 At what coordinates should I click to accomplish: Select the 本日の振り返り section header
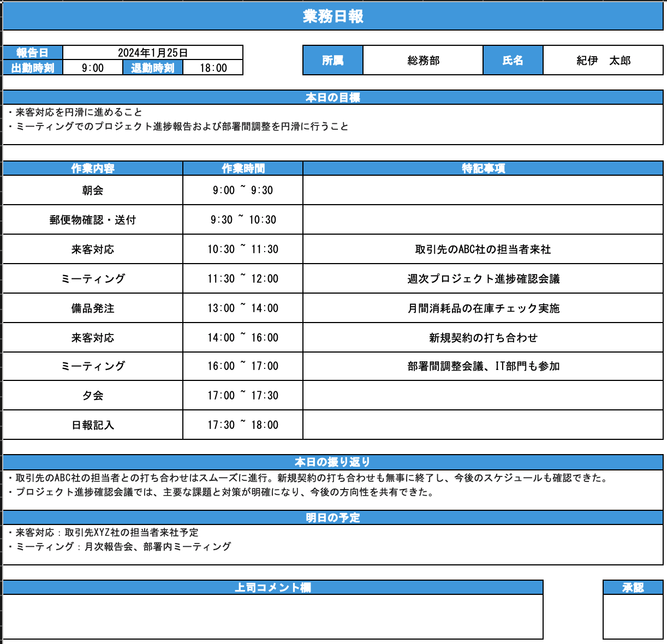click(333, 461)
